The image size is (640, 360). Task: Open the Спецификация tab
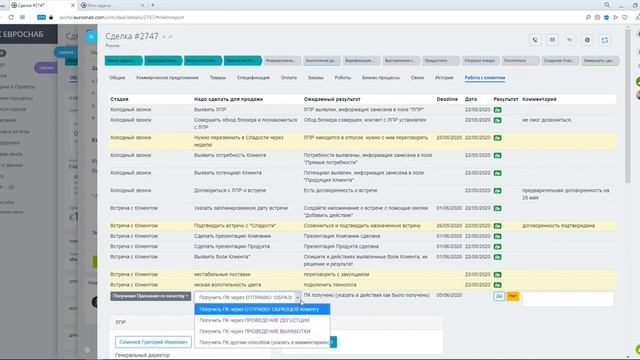[253, 78]
